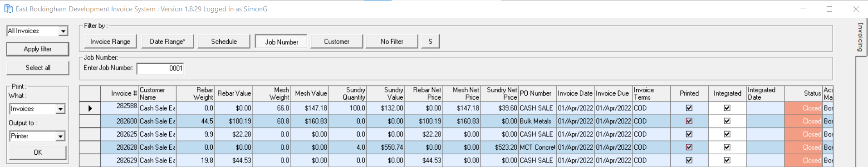Filter by Job Number
Image resolution: width=868 pixels, height=167 pixels.
[x=281, y=42]
